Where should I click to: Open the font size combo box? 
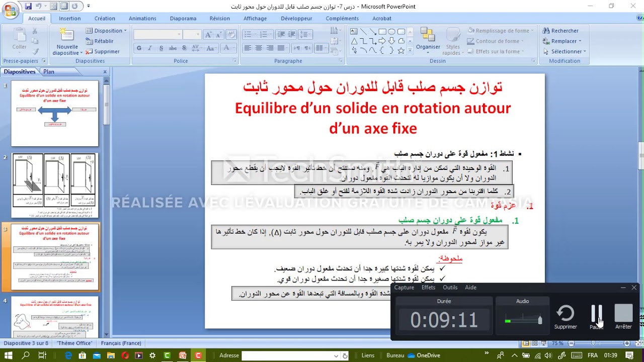192,34
